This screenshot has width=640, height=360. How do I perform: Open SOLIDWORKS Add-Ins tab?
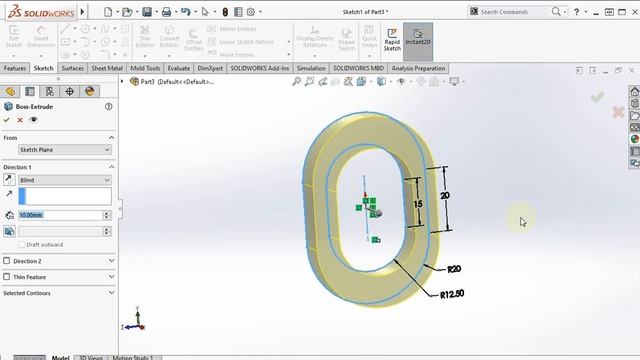260,68
